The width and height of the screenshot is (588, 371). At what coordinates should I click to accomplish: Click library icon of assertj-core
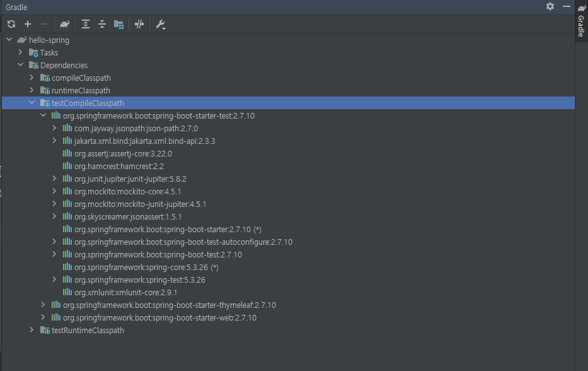click(67, 153)
